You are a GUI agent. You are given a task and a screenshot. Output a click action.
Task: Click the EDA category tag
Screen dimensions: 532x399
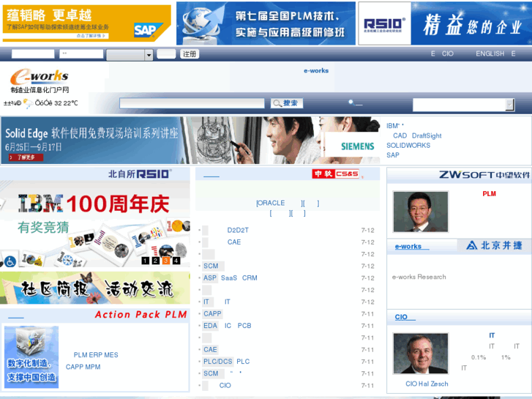(x=210, y=326)
